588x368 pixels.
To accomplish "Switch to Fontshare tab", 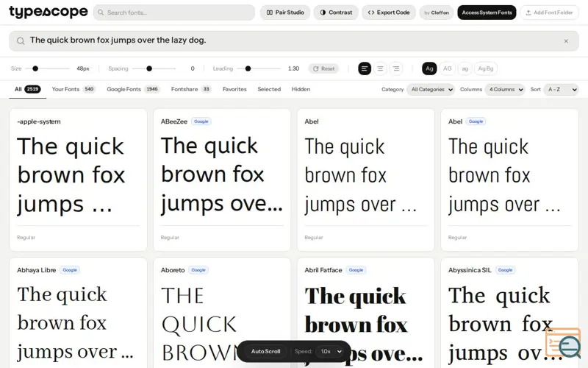I will tap(191, 89).
